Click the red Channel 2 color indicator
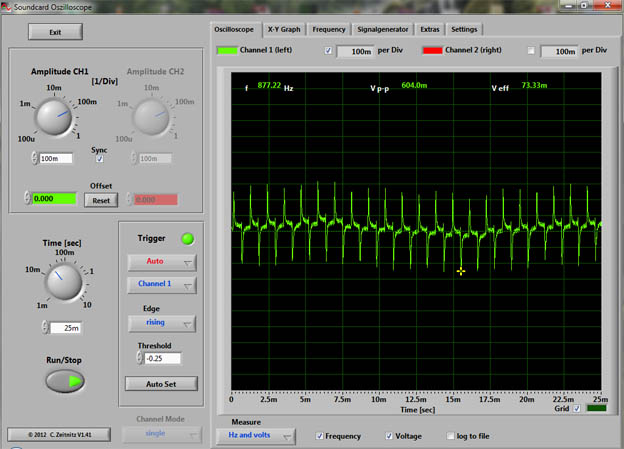Viewport: 624px width, 449px height. tap(433, 50)
